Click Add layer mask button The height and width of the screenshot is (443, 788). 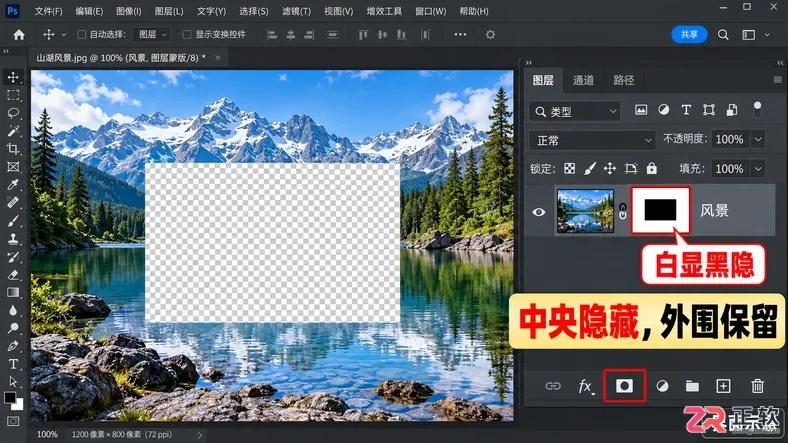[x=625, y=386]
